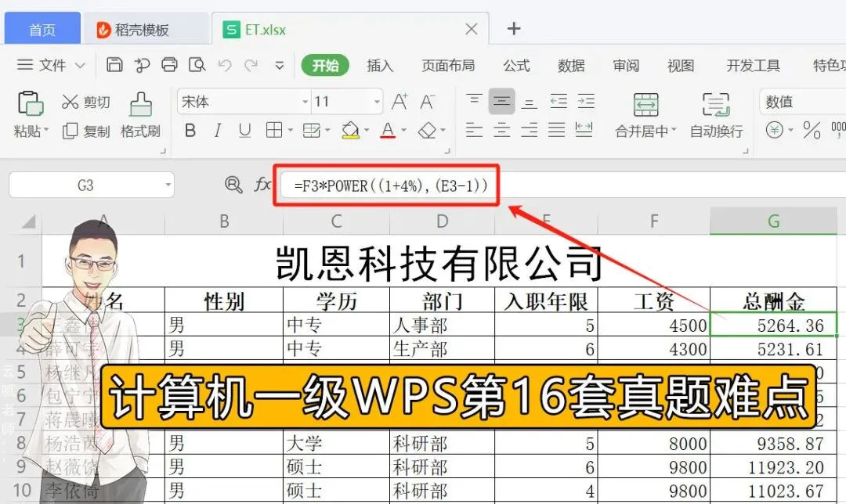846x504 pixels.
Task: Align text left horizontally
Action: pos(474,130)
